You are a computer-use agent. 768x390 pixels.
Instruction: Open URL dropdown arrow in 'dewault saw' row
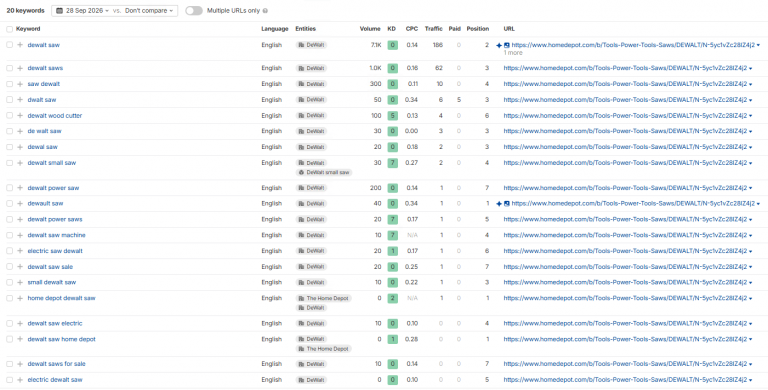(x=758, y=204)
